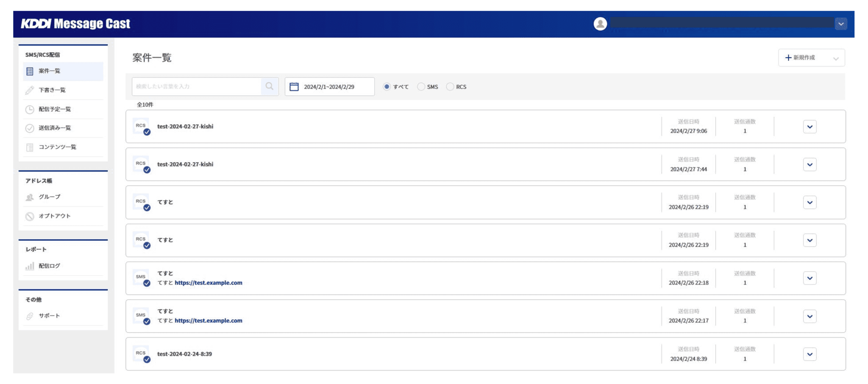Select the SMS filter radio button

pyautogui.click(x=421, y=87)
